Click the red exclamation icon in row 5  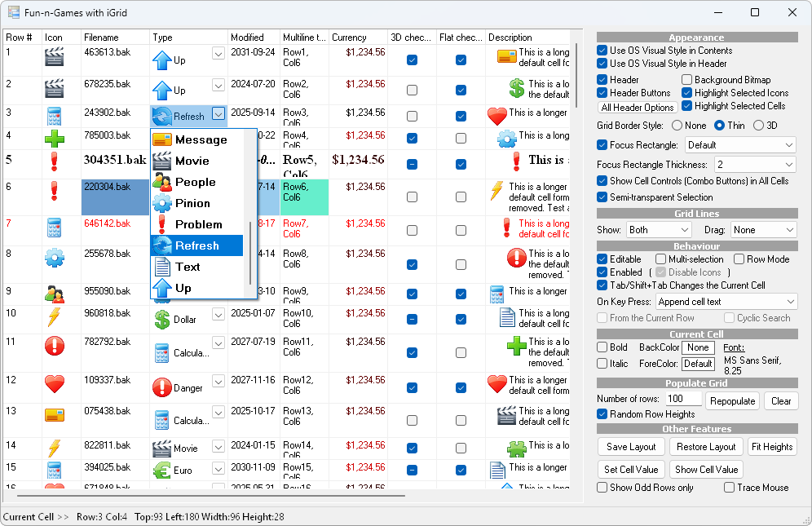coord(54,161)
